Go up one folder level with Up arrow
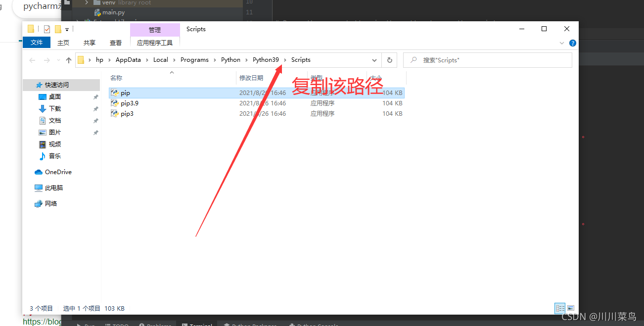 [69, 60]
